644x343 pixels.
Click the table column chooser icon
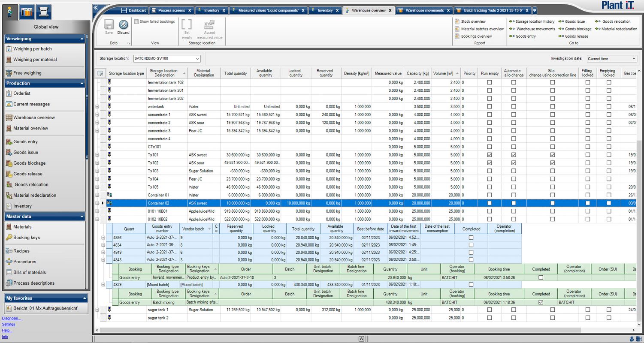tap(100, 73)
